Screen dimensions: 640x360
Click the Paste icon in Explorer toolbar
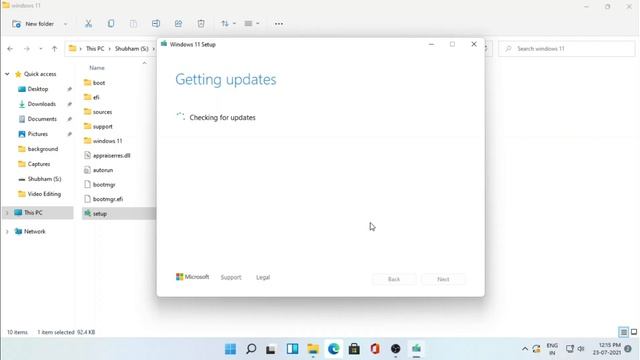pos(133,24)
